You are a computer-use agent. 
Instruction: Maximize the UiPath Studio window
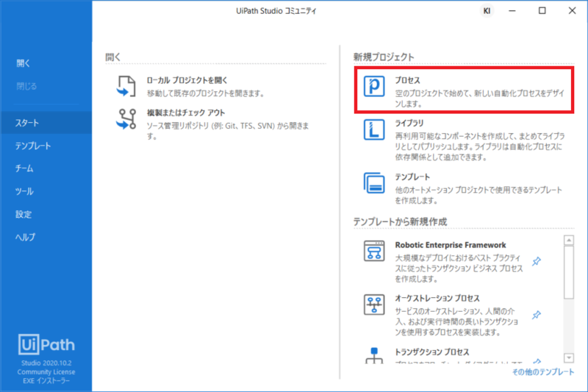coord(542,11)
